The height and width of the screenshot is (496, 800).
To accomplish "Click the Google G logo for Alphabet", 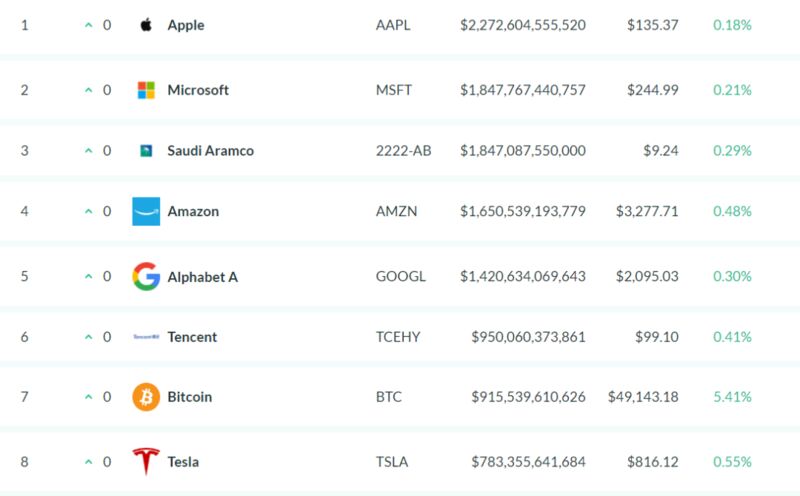I will [146, 277].
